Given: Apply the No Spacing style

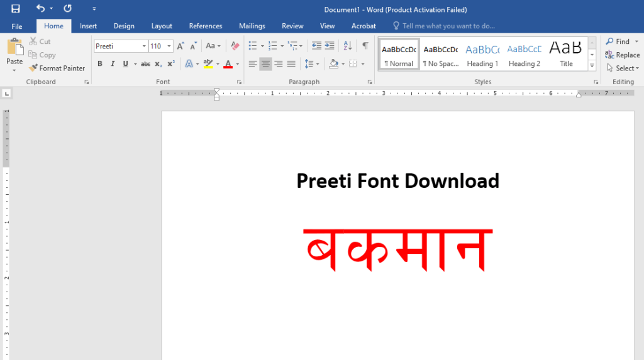Looking at the screenshot, I should point(441,55).
